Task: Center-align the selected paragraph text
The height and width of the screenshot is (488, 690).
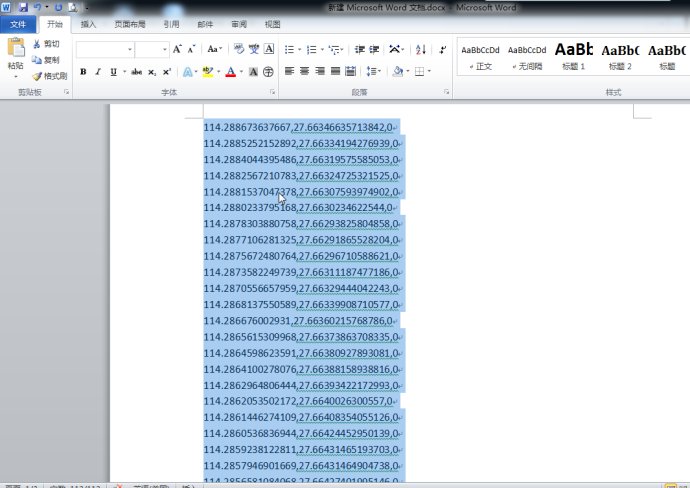Action: pos(305,72)
